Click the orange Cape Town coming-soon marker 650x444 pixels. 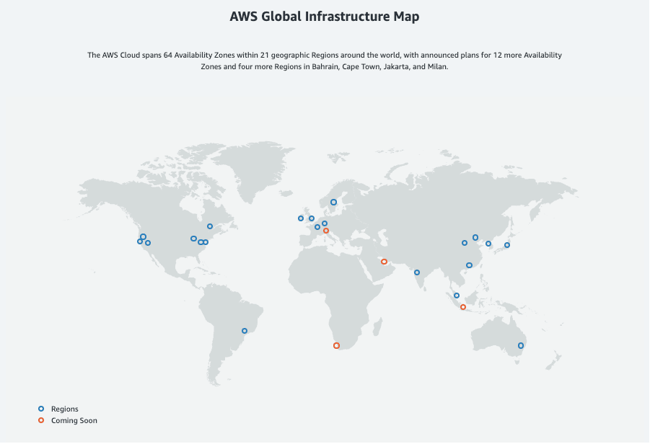(336, 346)
